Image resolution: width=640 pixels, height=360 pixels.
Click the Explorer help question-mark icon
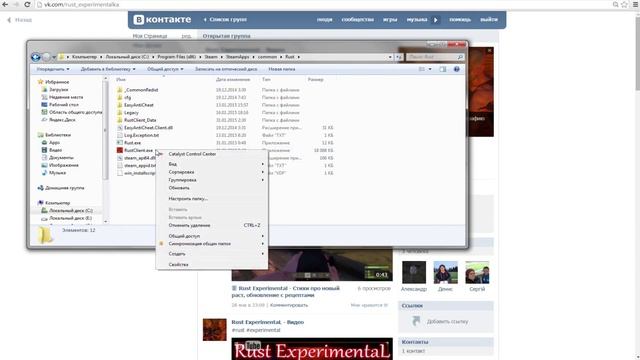pyautogui.click(x=456, y=69)
